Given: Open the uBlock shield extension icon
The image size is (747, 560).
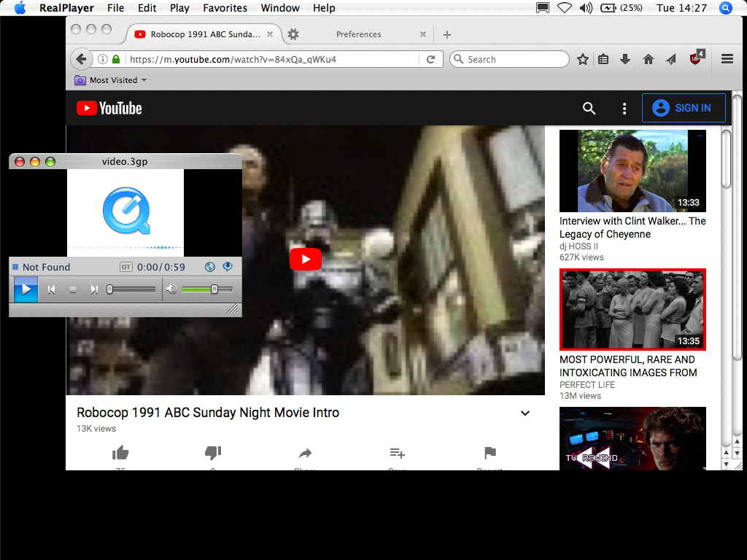Looking at the screenshot, I should [696, 58].
